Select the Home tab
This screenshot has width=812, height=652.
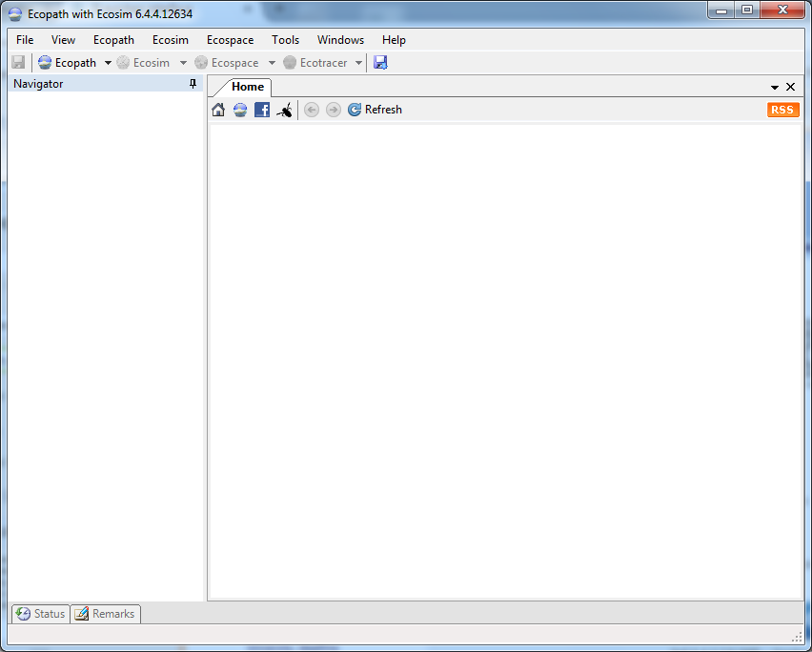(x=248, y=87)
